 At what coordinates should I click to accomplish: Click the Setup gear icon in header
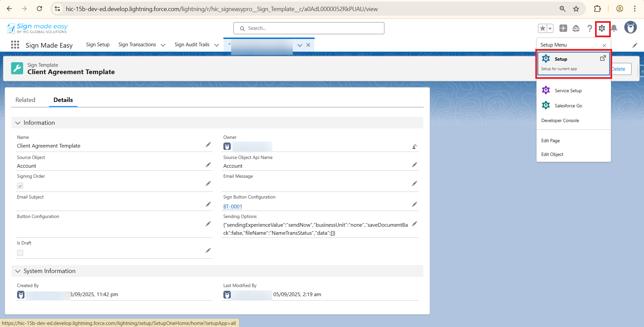(x=602, y=29)
